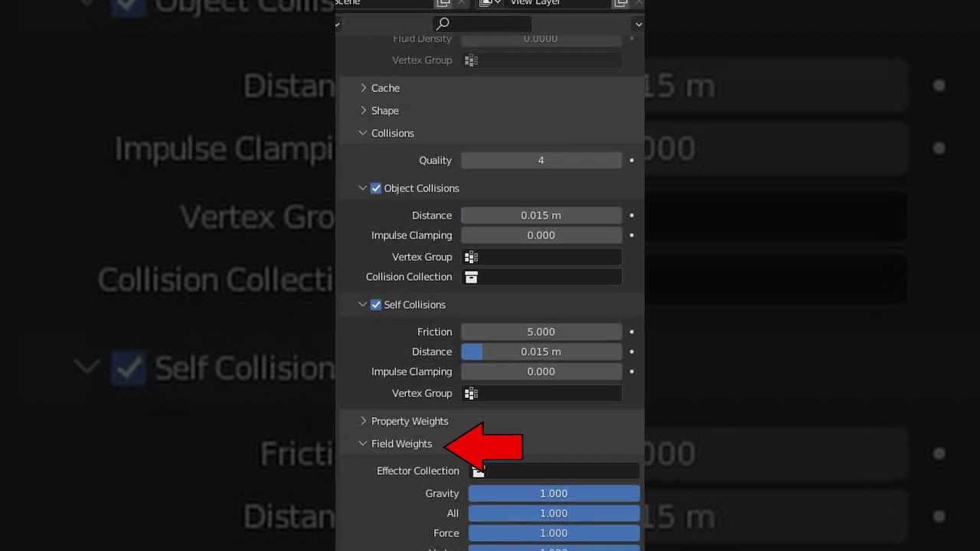
Task: Collapse the Collisions panel
Action: pos(363,133)
